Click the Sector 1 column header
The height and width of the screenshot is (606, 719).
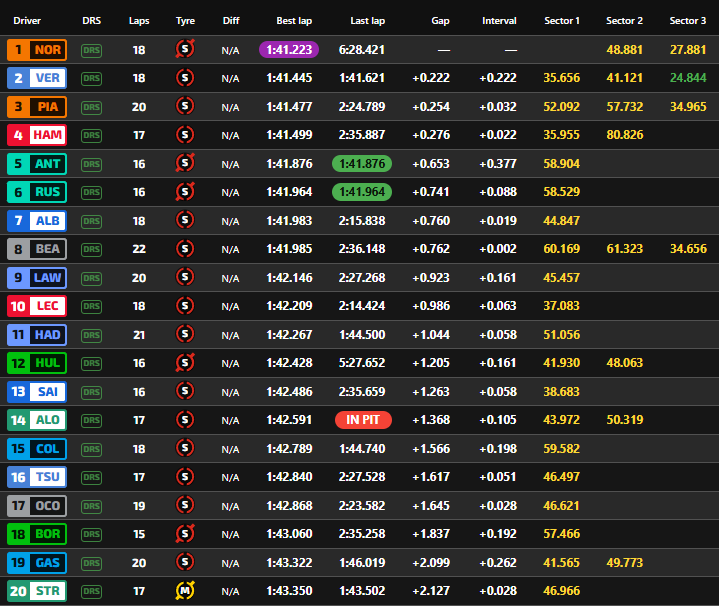click(x=562, y=21)
